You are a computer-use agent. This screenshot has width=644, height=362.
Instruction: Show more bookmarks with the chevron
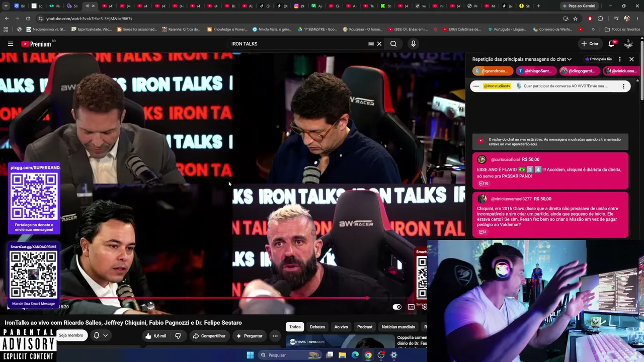(x=593, y=29)
